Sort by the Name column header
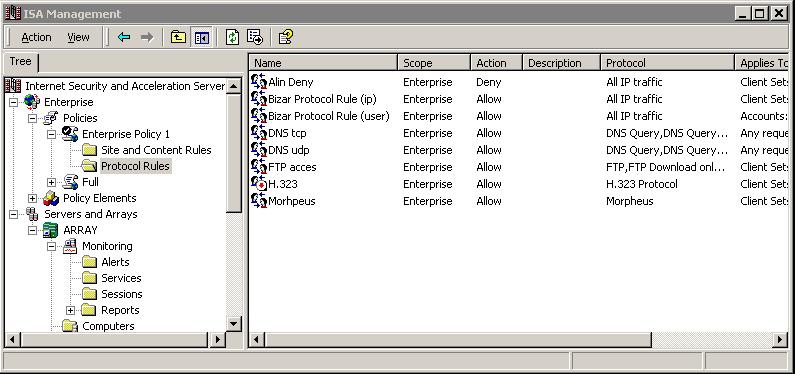The width and height of the screenshot is (795, 374). [x=322, y=63]
